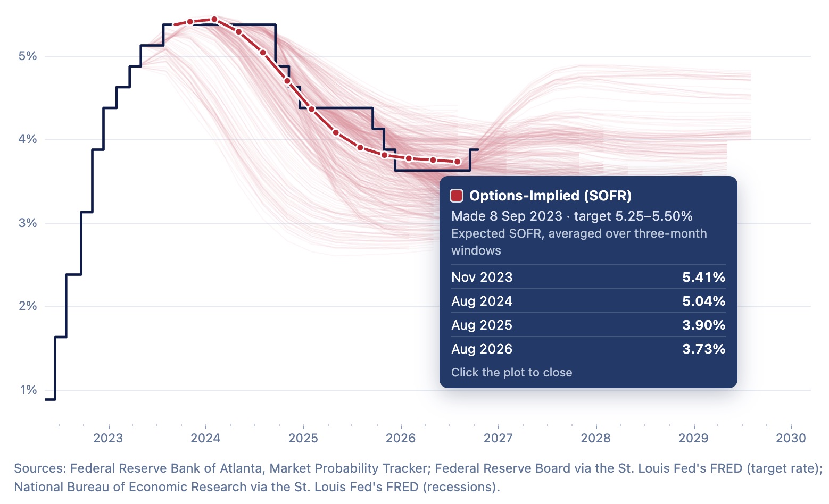
Task: Click the 2027 x-axis label
Action: (x=498, y=438)
